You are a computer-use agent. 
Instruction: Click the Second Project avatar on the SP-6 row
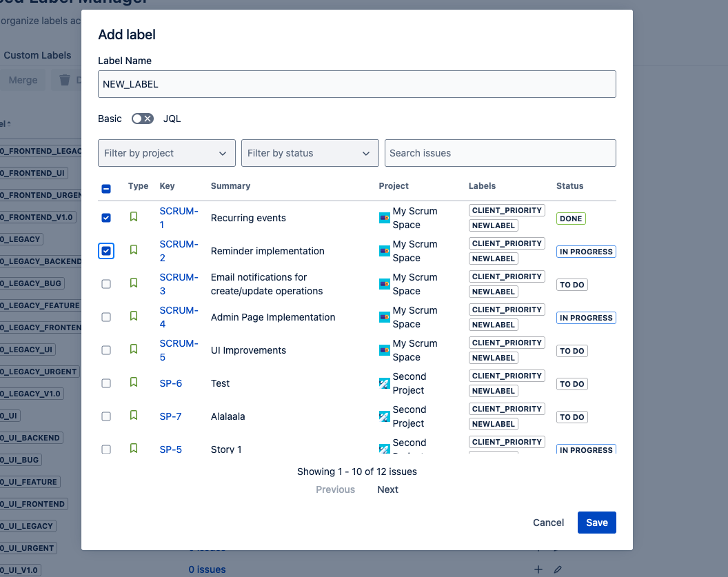pyautogui.click(x=384, y=383)
